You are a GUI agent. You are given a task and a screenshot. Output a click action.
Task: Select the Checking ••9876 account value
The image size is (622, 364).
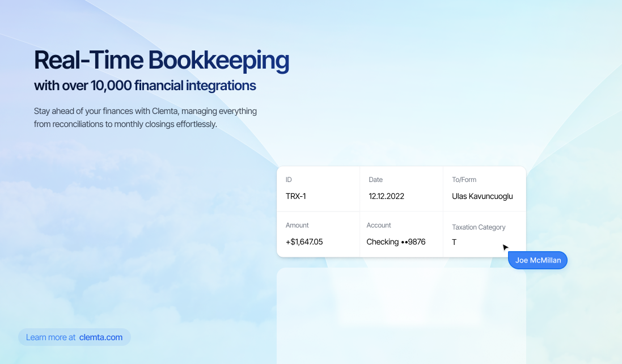pyautogui.click(x=396, y=242)
